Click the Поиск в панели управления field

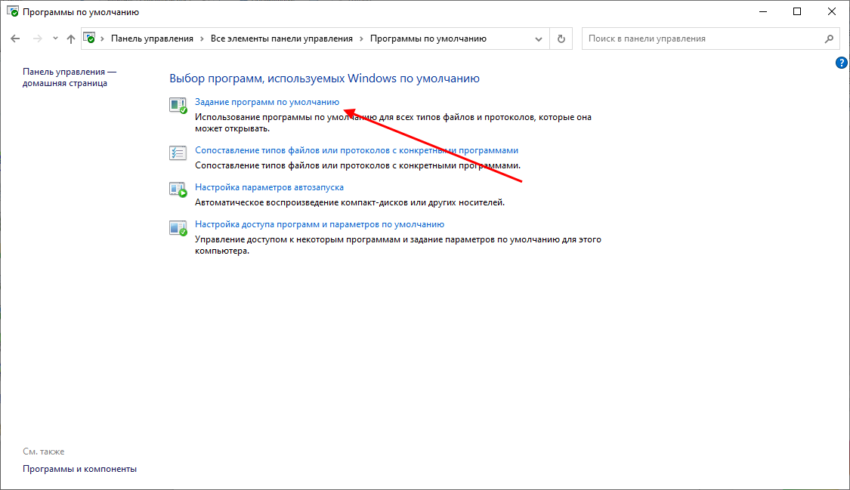pyautogui.click(x=700, y=39)
